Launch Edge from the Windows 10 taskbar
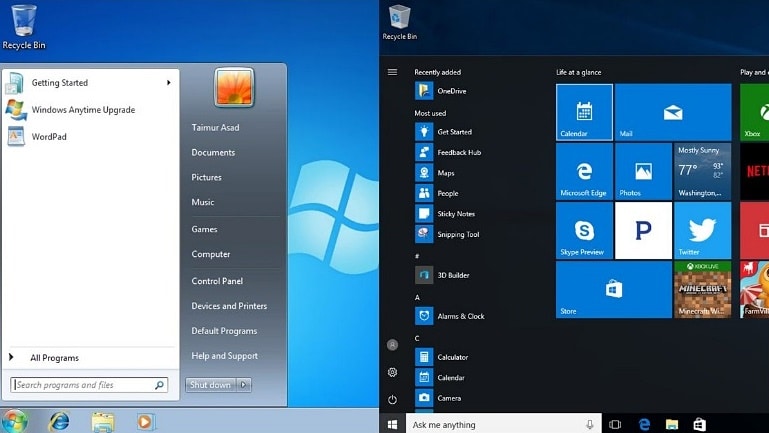Screen dimensions: 769x433 click(644, 424)
